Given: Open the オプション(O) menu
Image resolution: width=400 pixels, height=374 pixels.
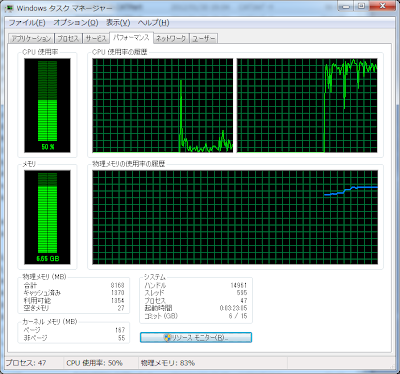Looking at the screenshot, I should click(x=76, y=23).
